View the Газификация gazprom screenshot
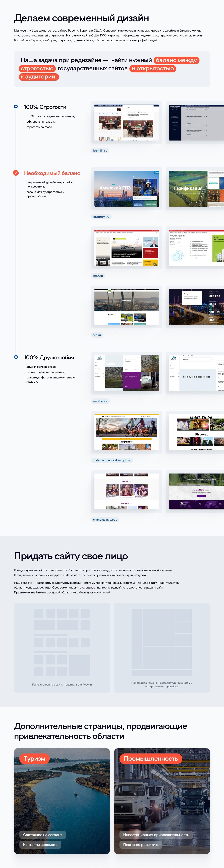The width and height of the screenshot is (224, 868). click(196, 189)
